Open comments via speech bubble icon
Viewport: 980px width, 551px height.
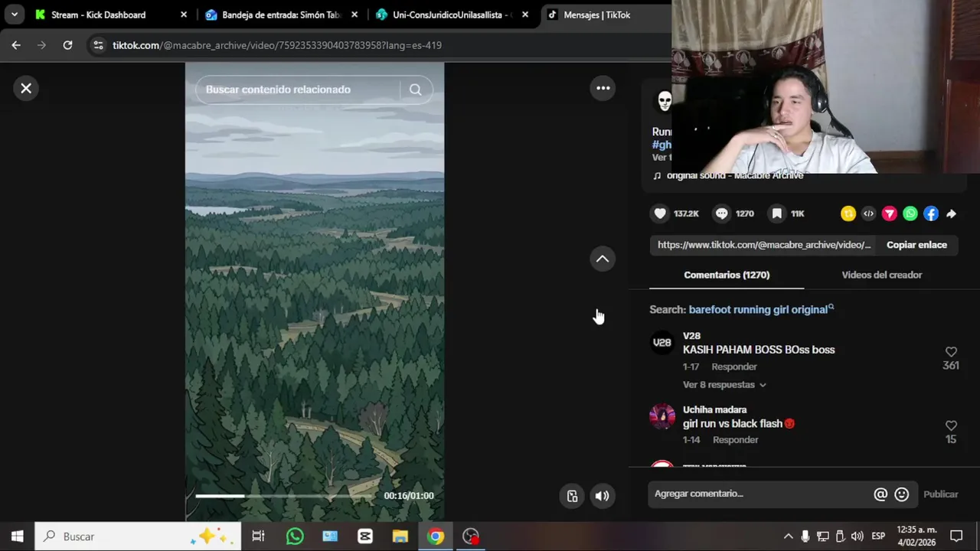pos(721,214)
